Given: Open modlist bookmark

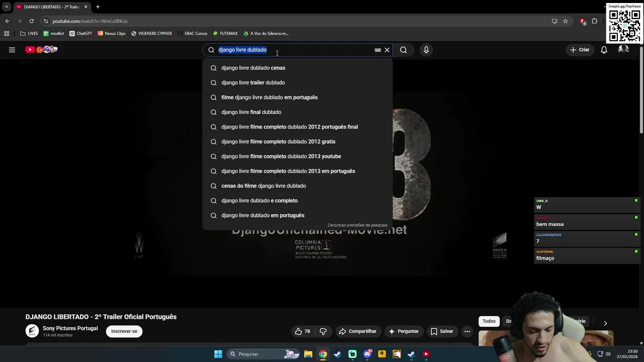Looking at the screenshot, I should click(53, 34).
